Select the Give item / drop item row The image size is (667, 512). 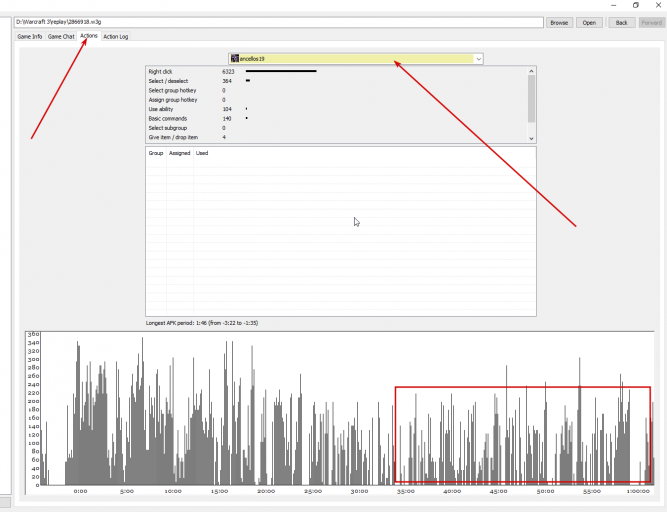point(336,137)
